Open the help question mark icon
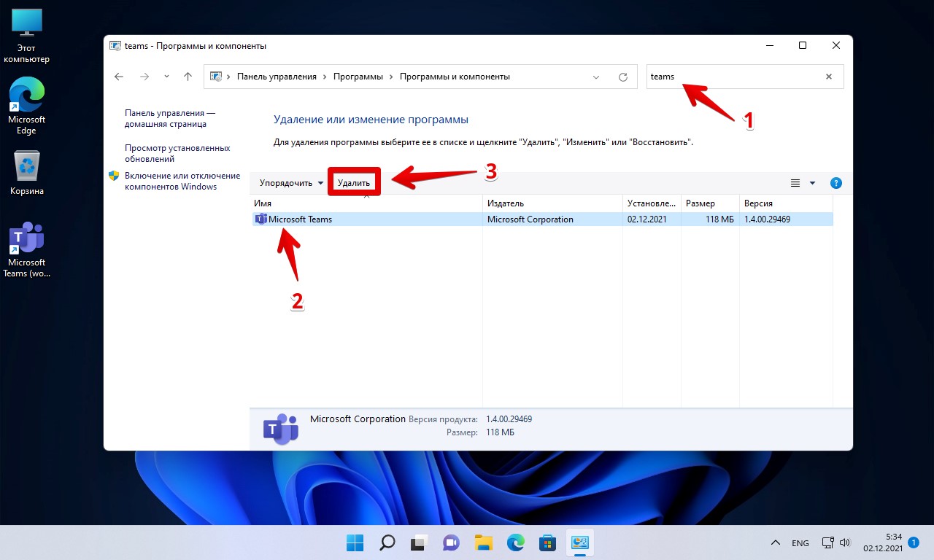Image resolution: width=934 pixels, height=560 pixels. [x=836, y=183]
